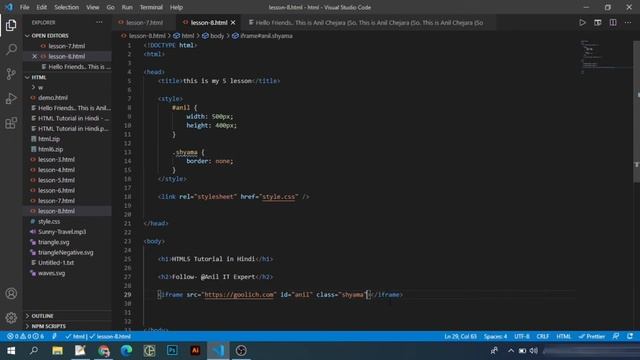Screen dimensions: 640x360
Task: Click UTF-8 encoding in status bar
Action: [x=522, y=336]
